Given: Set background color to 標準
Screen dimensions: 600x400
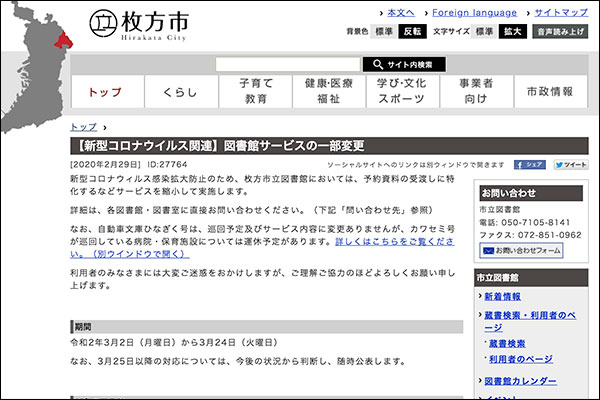Looking at the screenshot, I should tap(384, 32).
